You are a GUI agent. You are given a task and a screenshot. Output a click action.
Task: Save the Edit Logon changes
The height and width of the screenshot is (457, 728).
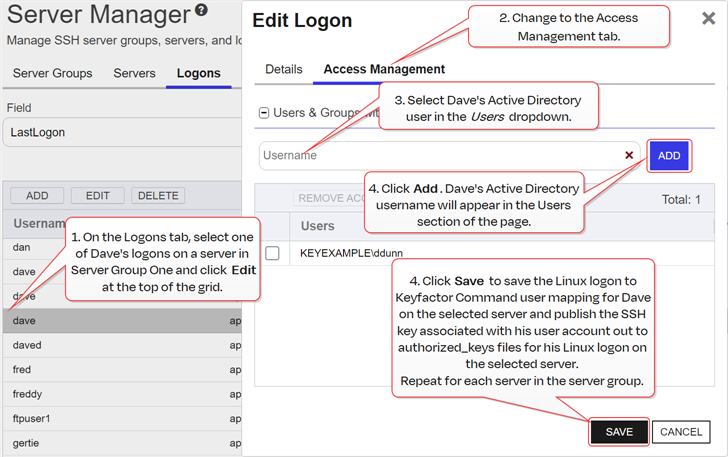click(619, 432)
